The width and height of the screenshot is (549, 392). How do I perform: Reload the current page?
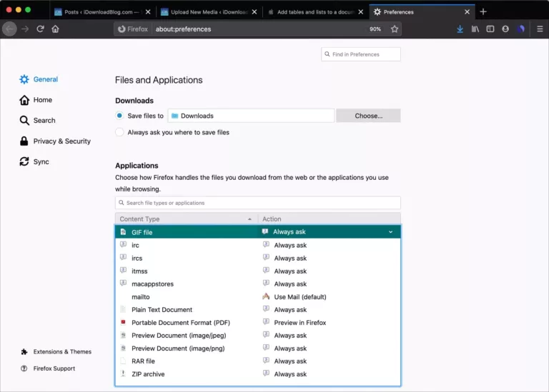click(40, 29)
